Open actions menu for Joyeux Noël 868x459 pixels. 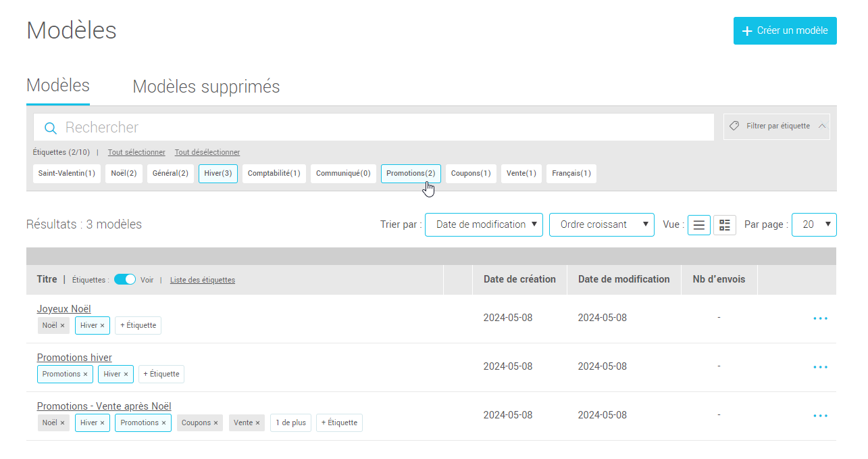820,318
